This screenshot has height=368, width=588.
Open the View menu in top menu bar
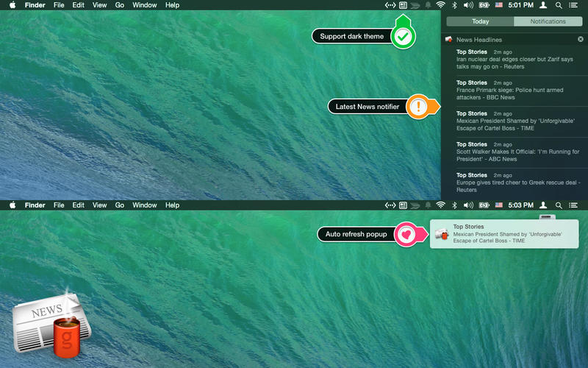[99, 5]
